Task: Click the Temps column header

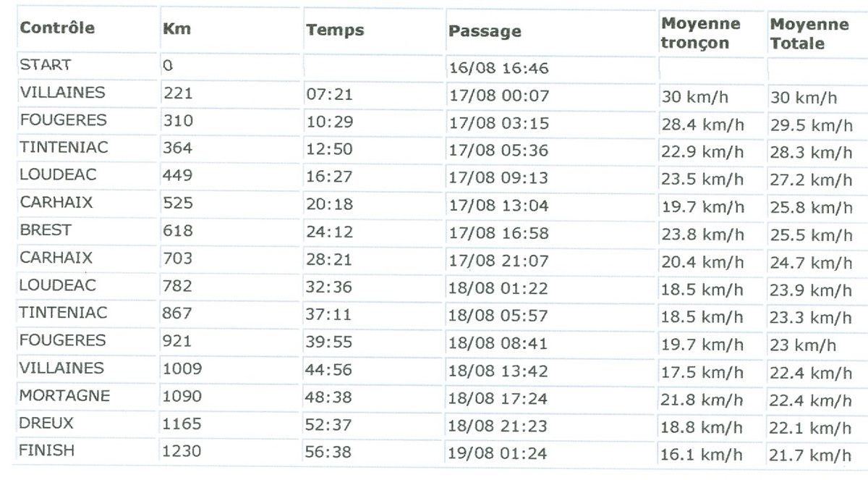Action: tap(335, 30)
